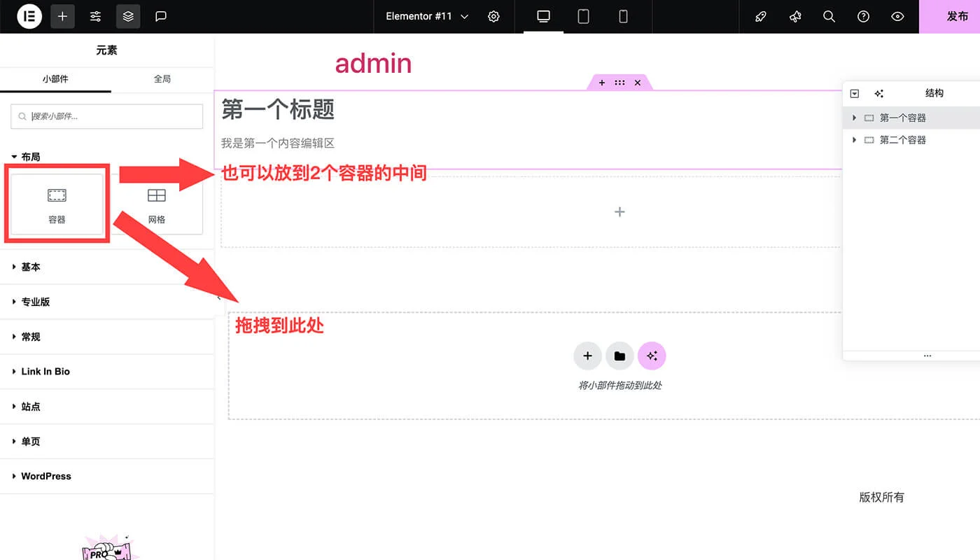
Task: Select the 网格 grid widget
Action: point(157,203)
